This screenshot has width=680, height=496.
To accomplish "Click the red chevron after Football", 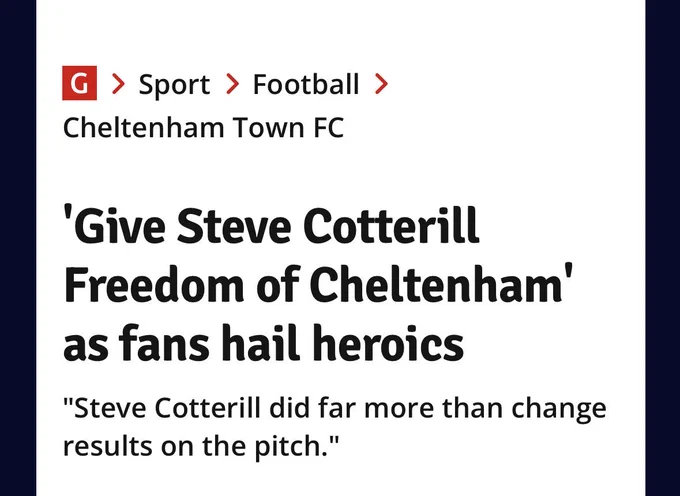I will click(381, 84).
